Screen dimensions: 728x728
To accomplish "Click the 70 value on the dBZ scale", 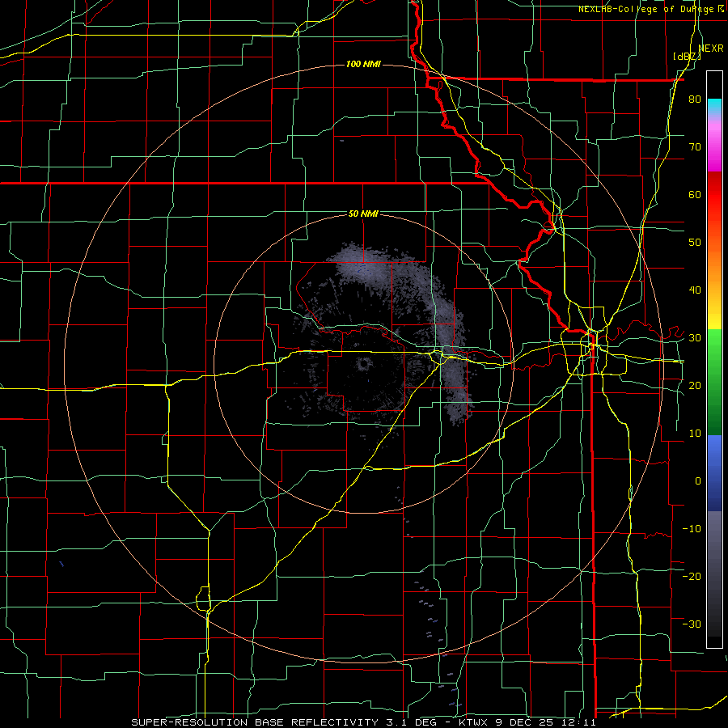I will coord(695,147).
